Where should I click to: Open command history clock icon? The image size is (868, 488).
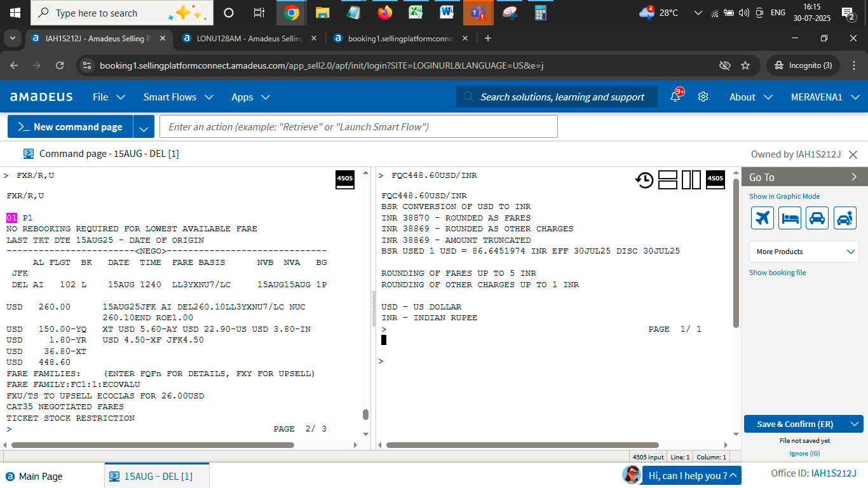tap(644, 180)
